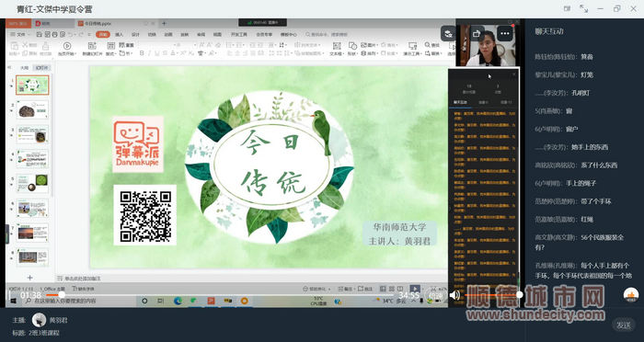644x342 pixels.
Task: Open Microsoft Edge from the shared taskbar
Action: pyautogui.click(x=178, y=302)
